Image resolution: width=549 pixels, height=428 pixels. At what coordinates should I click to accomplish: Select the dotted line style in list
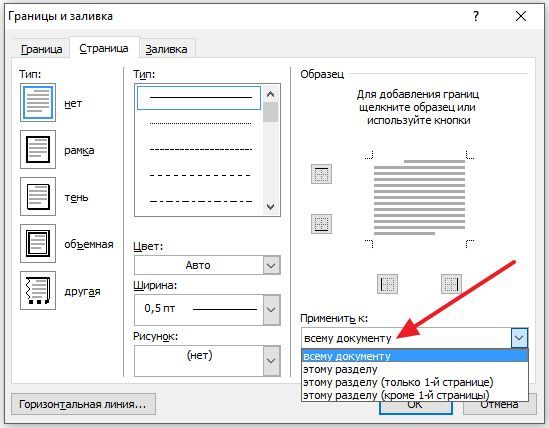click(200, 123)
